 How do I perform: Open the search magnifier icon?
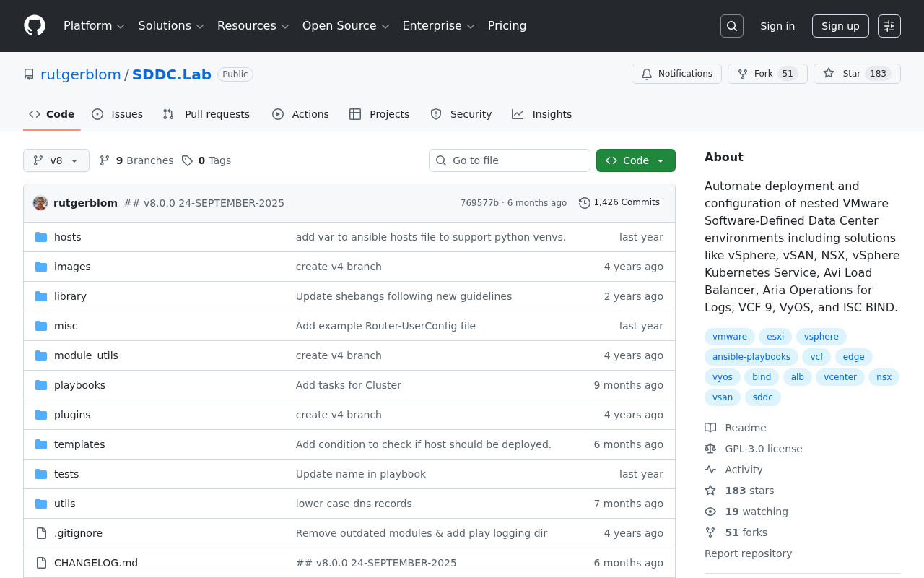(731, 25)
